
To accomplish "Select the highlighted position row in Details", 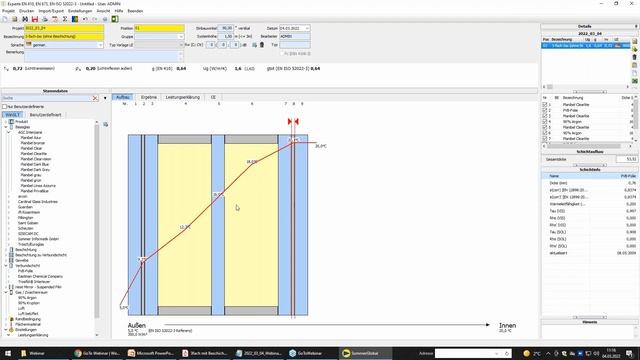I will click(586, 45).
